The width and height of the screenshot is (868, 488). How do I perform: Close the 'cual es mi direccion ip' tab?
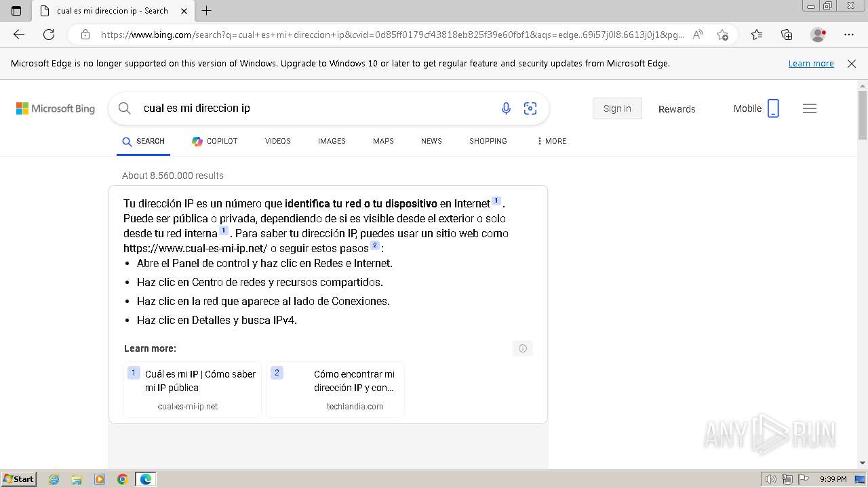(184, 11)
